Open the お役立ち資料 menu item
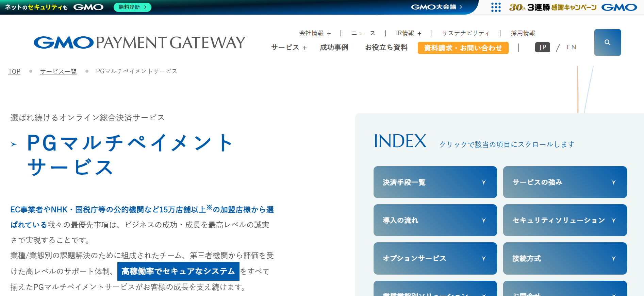This screenshot has width=644, height=296. pyautogui.click(x=386, y=48)
